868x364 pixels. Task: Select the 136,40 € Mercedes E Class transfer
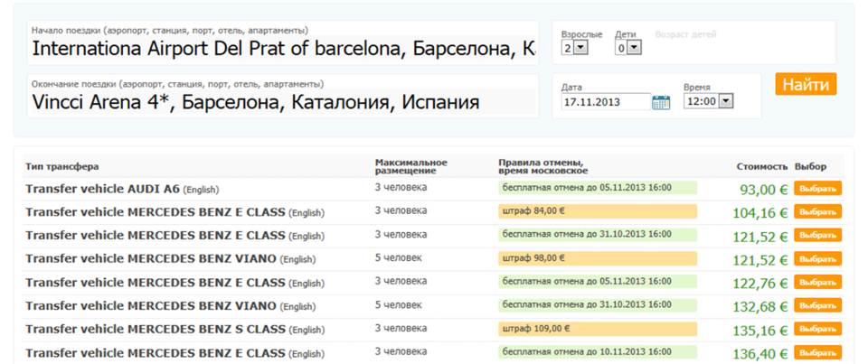[x=817, y=352]
